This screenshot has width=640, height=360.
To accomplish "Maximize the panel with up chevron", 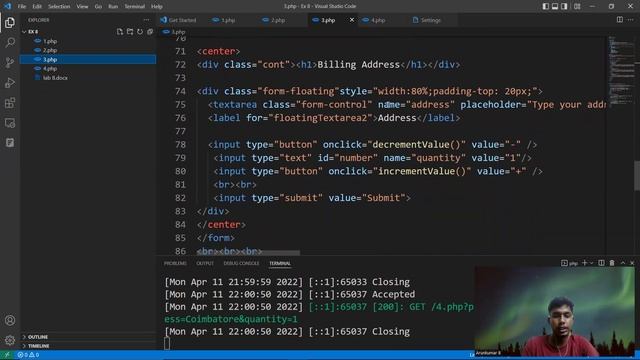I will (x=622, y=263).
